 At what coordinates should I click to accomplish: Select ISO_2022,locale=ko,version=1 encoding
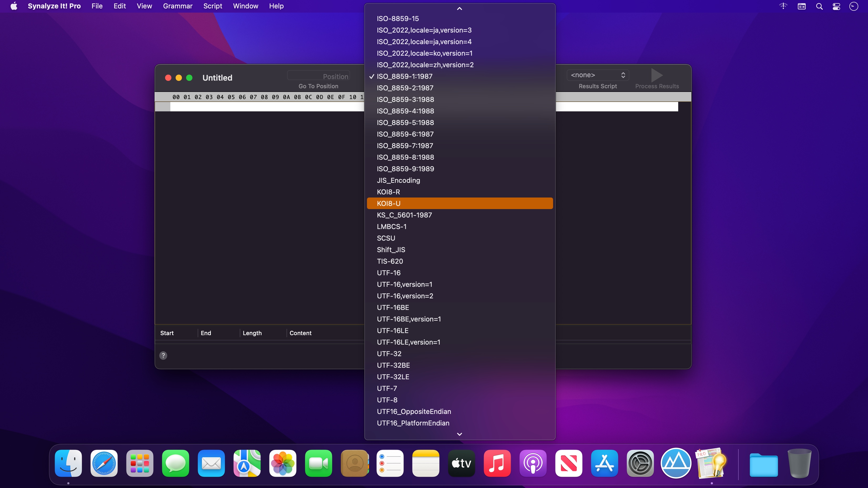coord(459,53)
